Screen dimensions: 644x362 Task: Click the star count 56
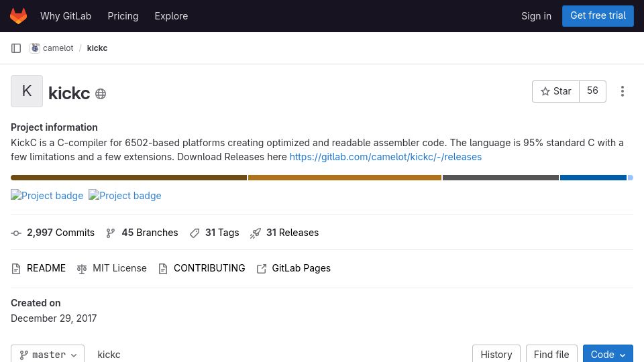(x=592, y=91)
